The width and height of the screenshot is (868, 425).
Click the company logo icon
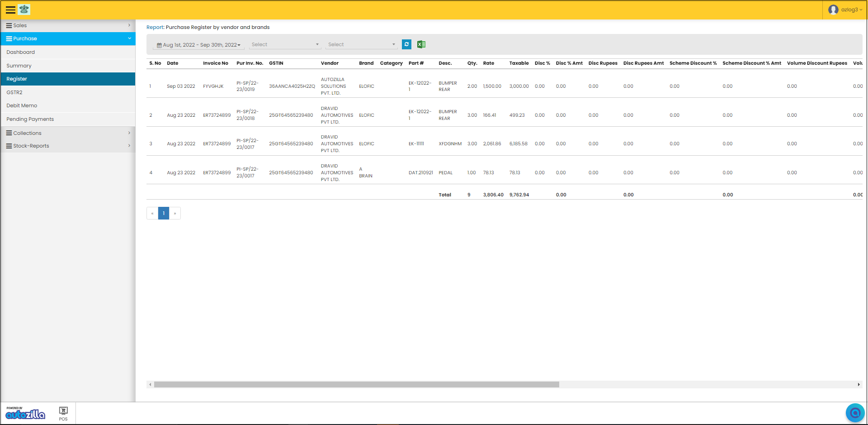(24, 10)
